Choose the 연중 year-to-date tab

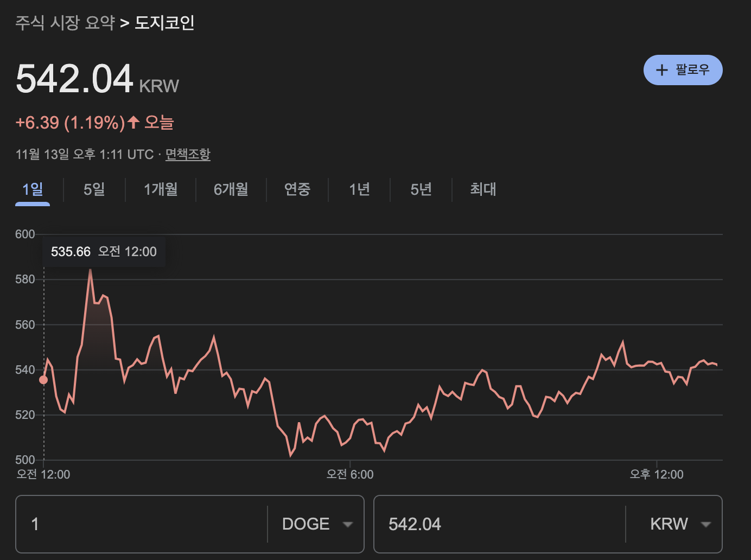click(x=297, y=189)
